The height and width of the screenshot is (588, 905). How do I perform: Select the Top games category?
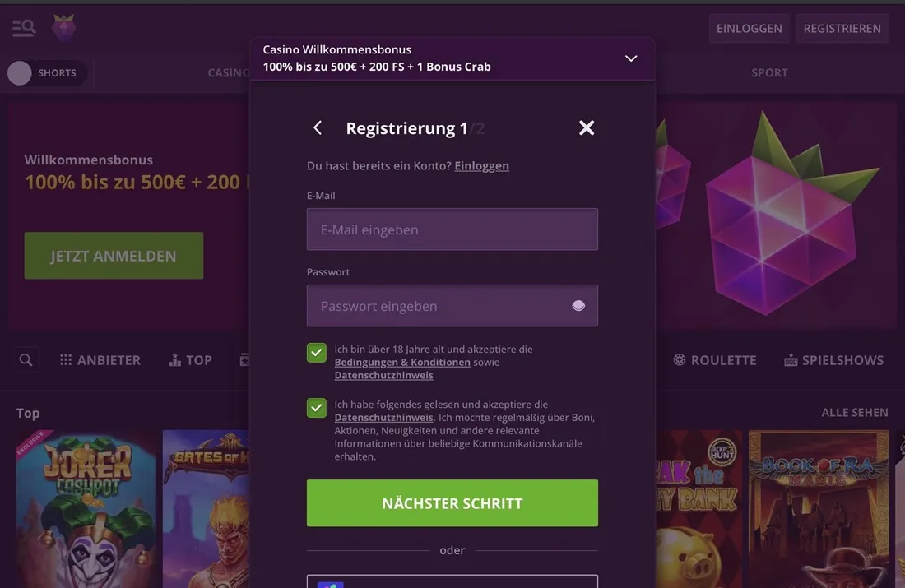(x=190, y=360)
